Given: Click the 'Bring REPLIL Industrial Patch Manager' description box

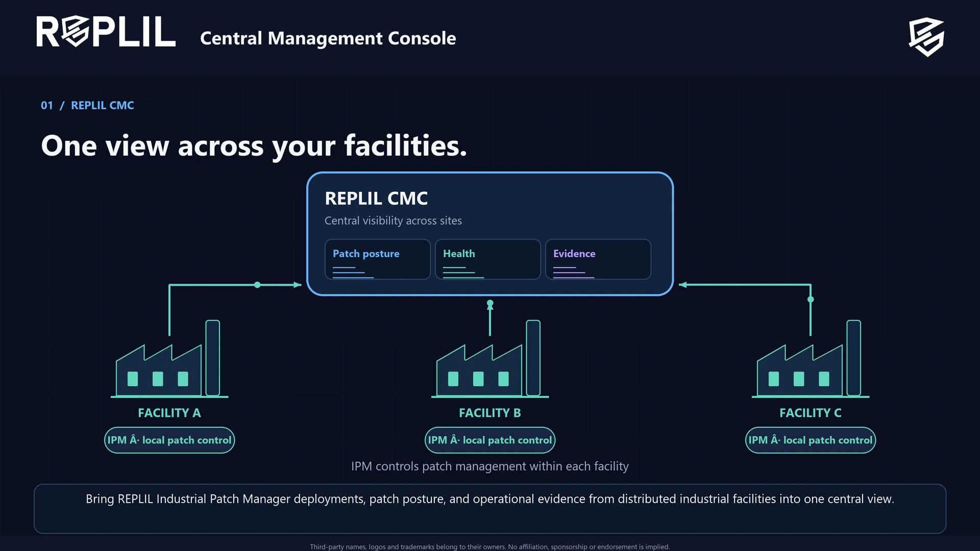Looking at the screenshot, I should [x=490, y=509].
